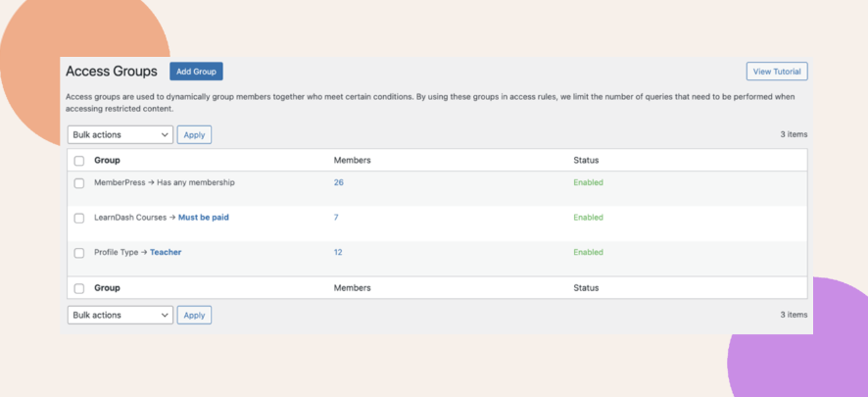The image size is (868, 397).
Task: Click the Members column label in the footer
Action: tap(352, 288)
